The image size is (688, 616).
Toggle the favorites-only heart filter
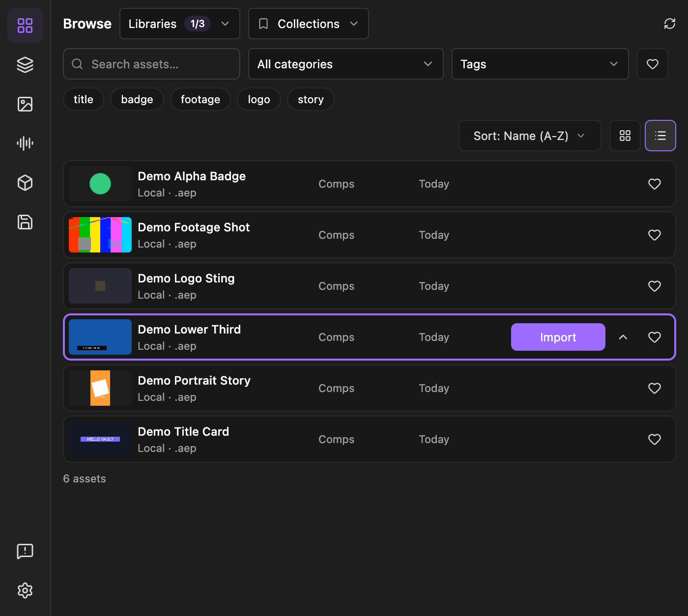pyautogui.click(x=653, y=64)
